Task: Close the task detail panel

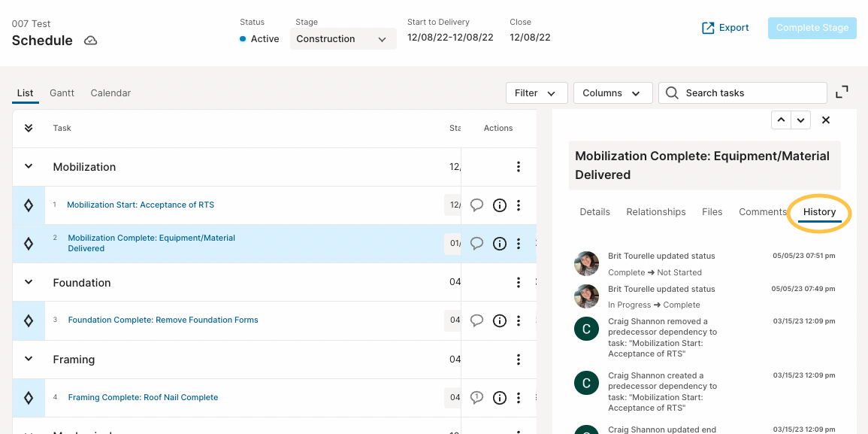Action: 825,120
